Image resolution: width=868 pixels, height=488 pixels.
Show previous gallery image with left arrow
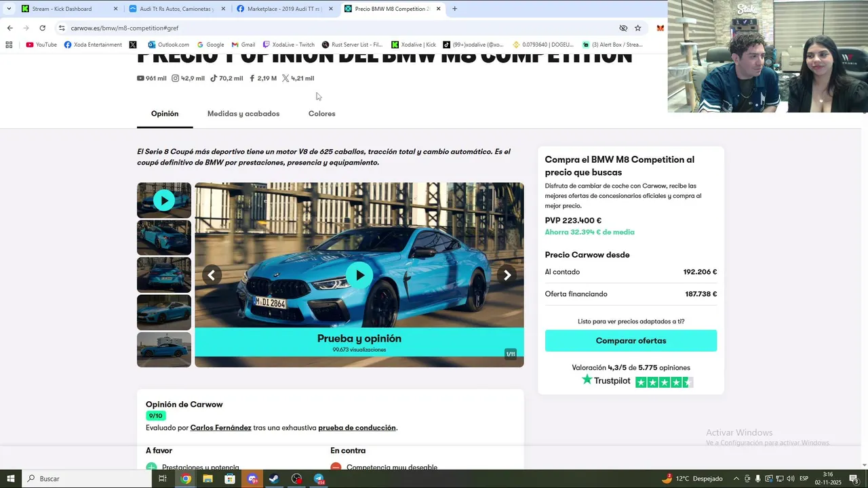tap(212, 275)
